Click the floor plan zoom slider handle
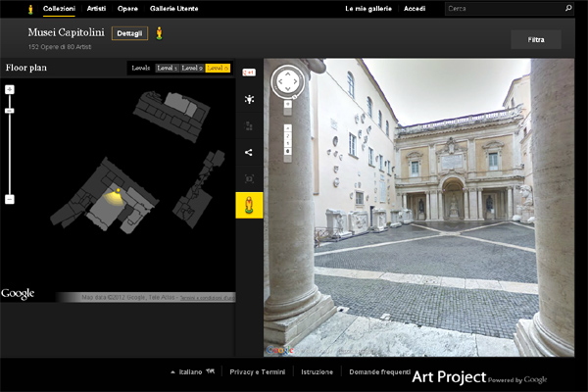The height and width of the screenshot is (392, 588). 10,111
